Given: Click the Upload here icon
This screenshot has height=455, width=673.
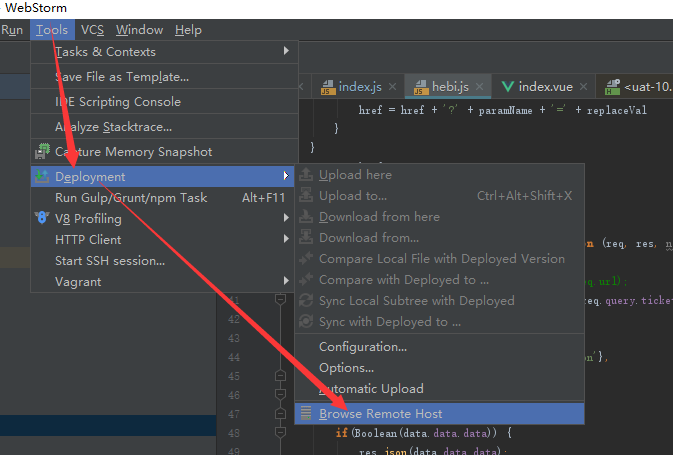Looking at the screenshot, I should 306,174.
